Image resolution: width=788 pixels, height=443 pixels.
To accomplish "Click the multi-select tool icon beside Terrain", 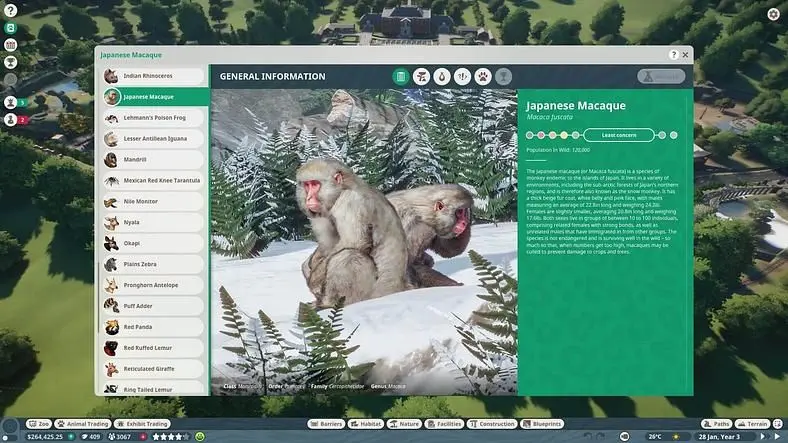I will 778,424.
